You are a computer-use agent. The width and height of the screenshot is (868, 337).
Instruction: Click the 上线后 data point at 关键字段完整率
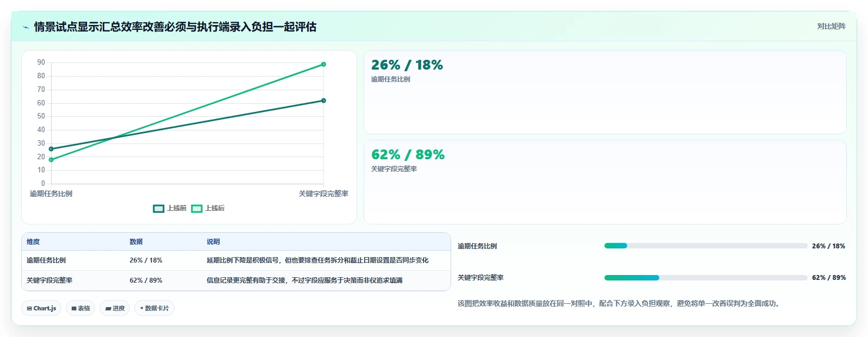(323, 64)
